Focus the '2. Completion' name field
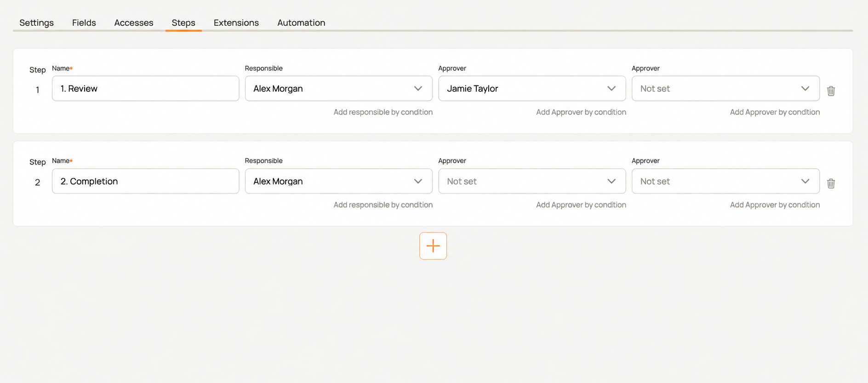868x383 pixels. point(146,181)
